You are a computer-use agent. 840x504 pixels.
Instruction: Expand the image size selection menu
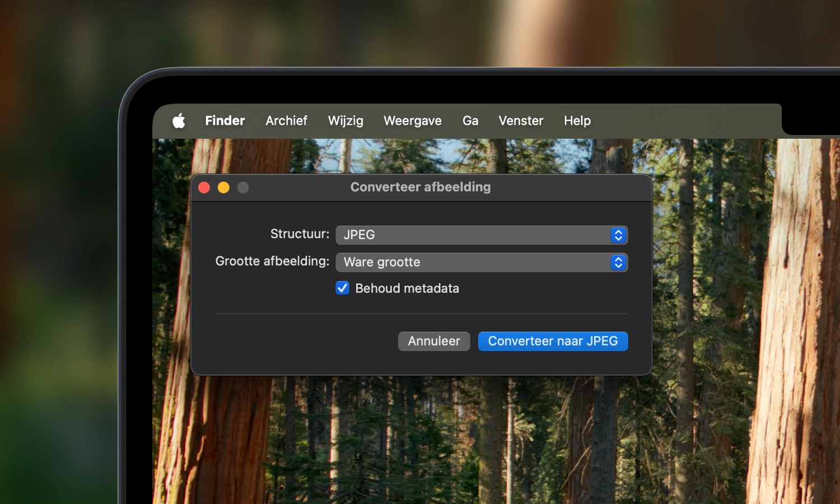click(482, 262)
